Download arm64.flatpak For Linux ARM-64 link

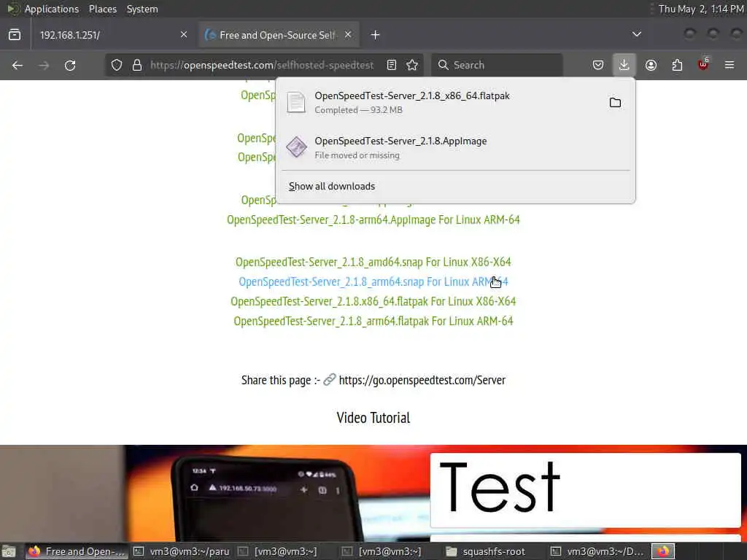pyautogui.click(x=373, y=322)
